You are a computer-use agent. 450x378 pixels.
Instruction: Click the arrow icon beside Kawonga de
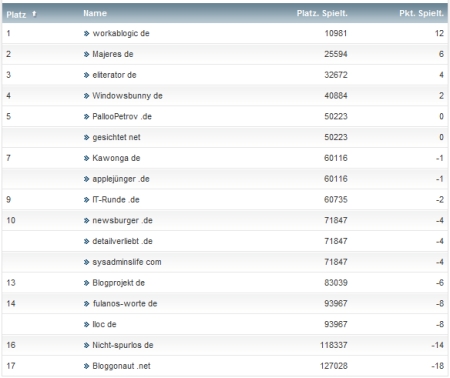coord(87,158)
